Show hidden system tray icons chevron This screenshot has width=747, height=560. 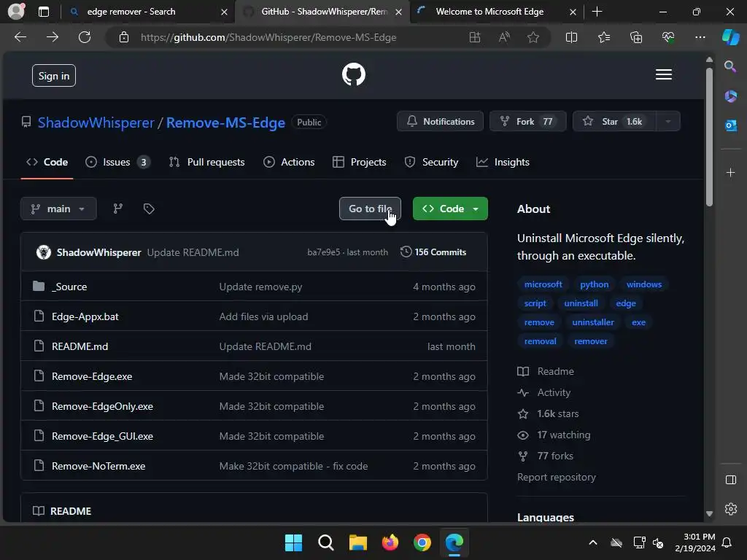click(x=592, y=542)
